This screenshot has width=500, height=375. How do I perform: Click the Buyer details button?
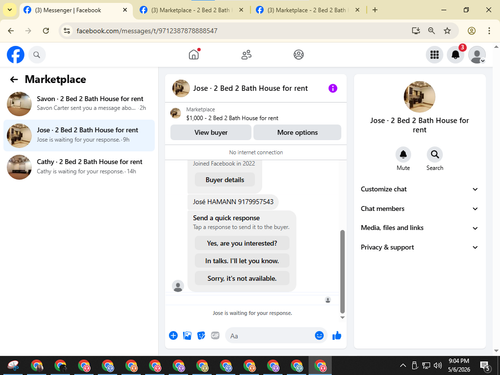point(225,180)
